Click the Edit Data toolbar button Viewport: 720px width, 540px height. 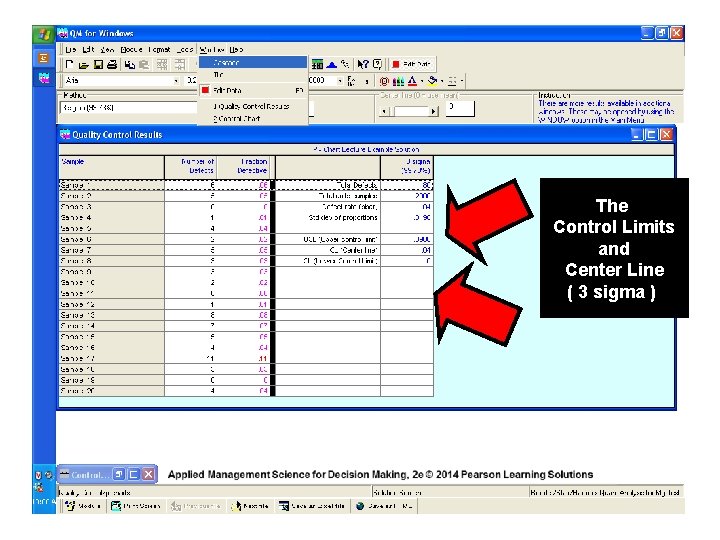(411, 64)
